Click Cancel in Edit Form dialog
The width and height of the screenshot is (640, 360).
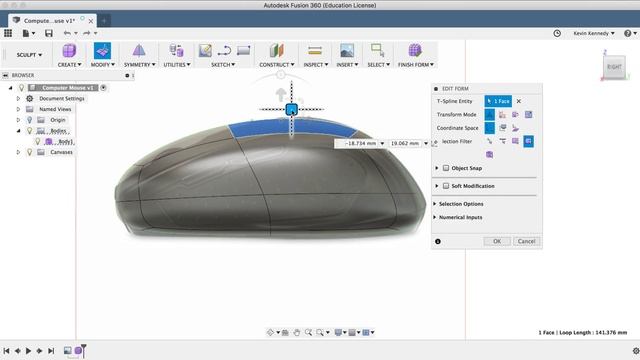[526, 242]
